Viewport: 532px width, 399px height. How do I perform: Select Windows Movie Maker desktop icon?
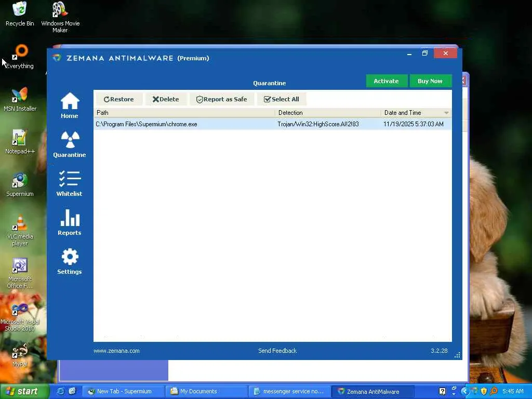coord(60,17)
